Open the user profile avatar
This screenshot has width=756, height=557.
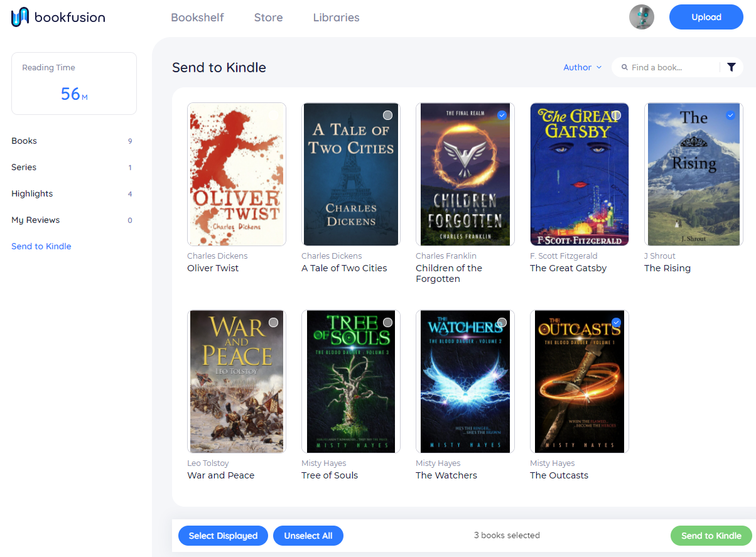(642, 17)
